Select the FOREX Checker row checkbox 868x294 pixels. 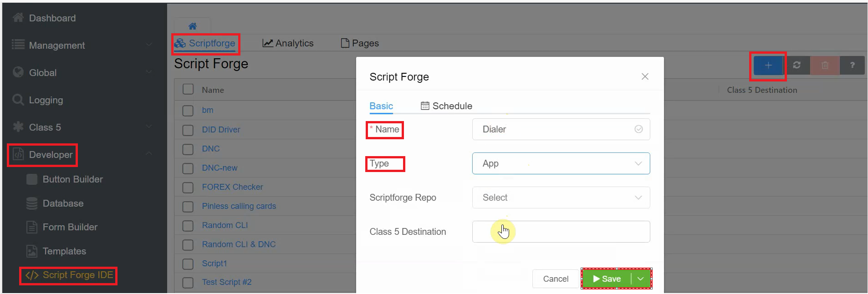pos(188,188)
